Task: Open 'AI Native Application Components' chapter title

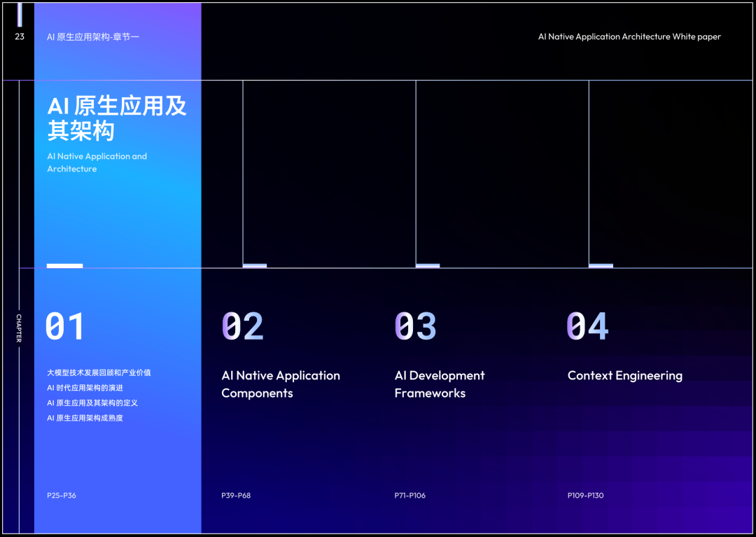Action: 281,384
